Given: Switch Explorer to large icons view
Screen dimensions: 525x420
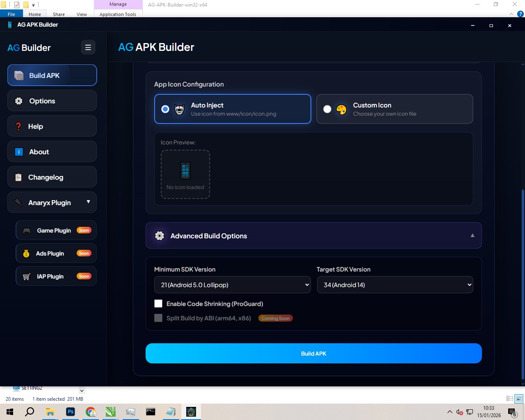Looking at the screenshot, I should point(519,399).
